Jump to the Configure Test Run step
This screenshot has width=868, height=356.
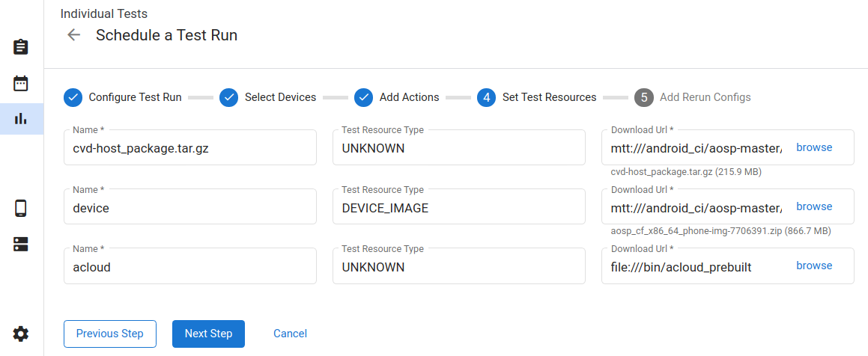coord(124,97)
